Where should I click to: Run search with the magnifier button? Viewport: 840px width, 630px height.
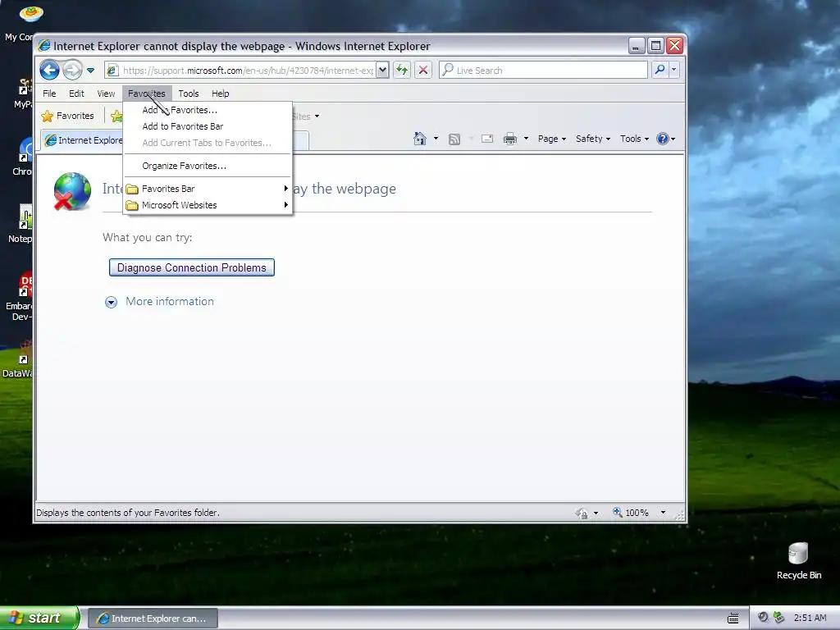pyautogui.click(x=660, y=71)
